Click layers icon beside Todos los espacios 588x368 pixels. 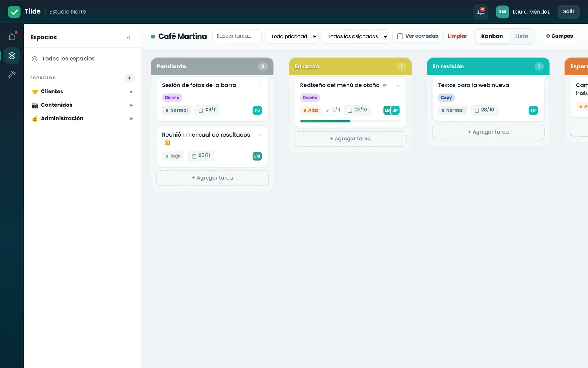click(35, 59)
